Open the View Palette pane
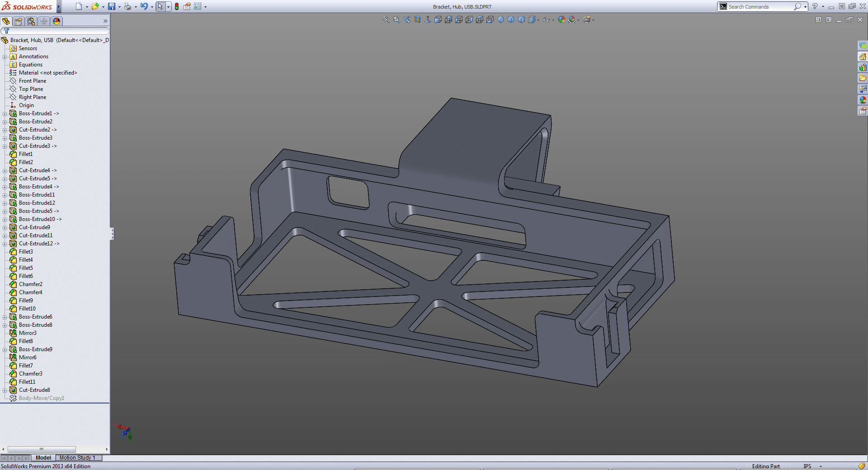Image resolution: width=868 pixels, height=470 pixels. pos(863,89)
